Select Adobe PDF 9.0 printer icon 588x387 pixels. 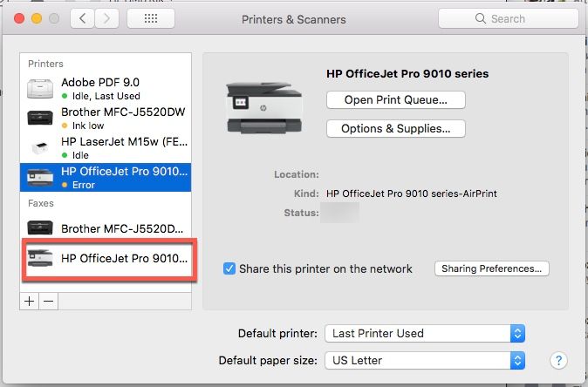point(40,89)
